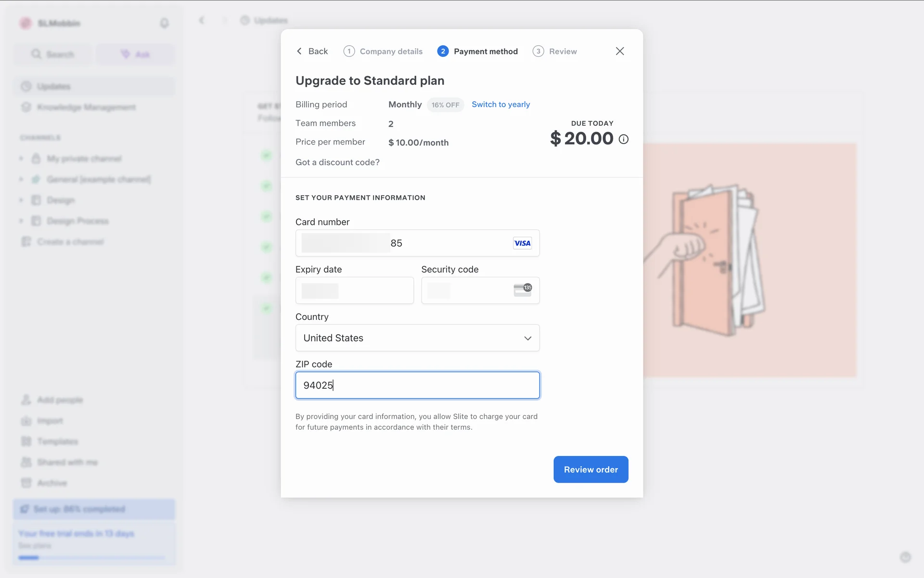Click the free trial progress bar
Viewport: 924px width, 578px height.
[x=91, y=558]
